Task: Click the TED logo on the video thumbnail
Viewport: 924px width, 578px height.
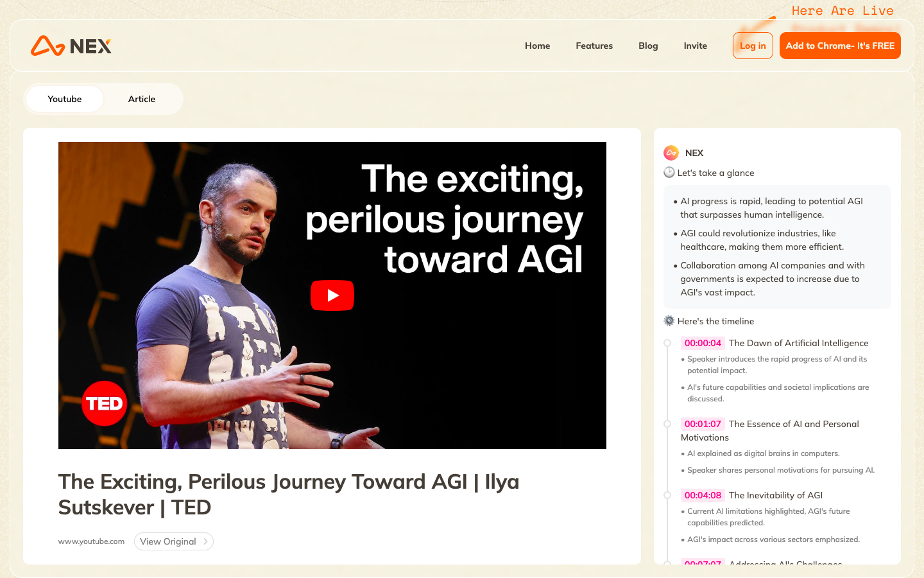Action: click(105, 403)
